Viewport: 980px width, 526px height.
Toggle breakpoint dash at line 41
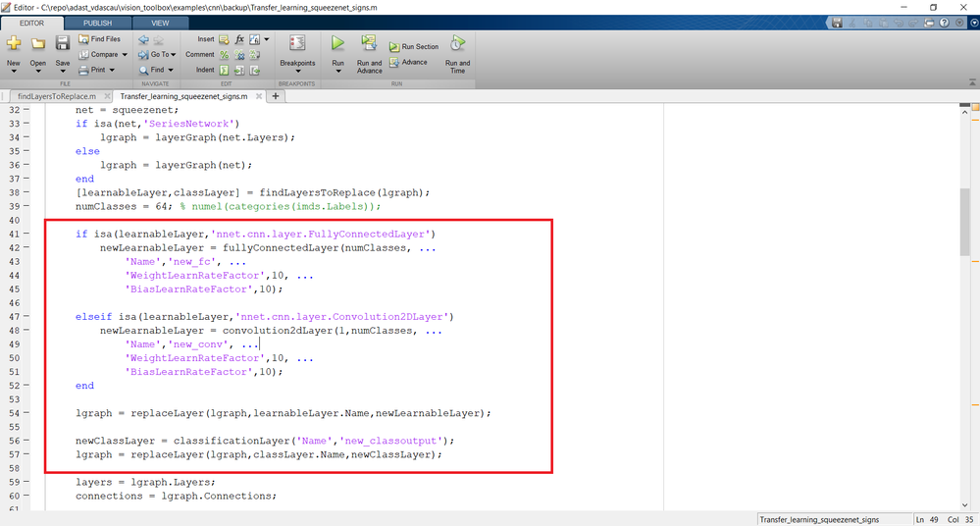click(26, 234)
